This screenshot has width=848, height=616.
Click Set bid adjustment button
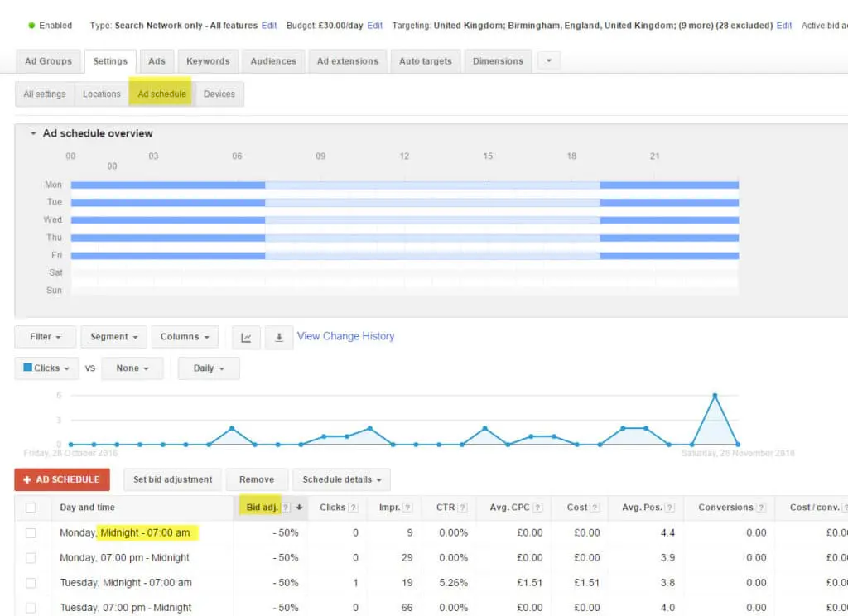click(172, 479)
